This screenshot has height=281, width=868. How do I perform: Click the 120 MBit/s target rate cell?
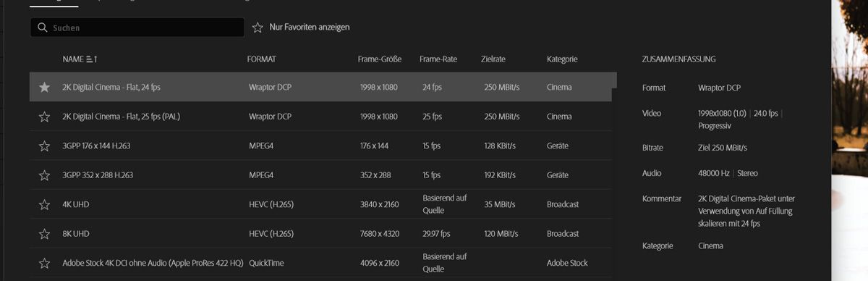501,234
